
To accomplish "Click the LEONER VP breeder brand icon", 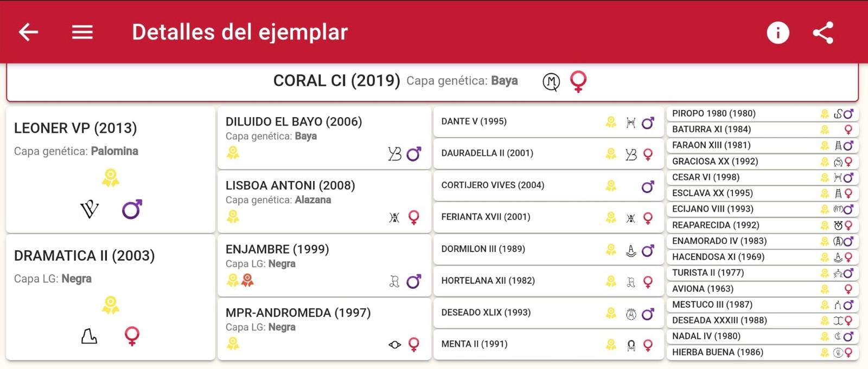I will tap(90, 209).
